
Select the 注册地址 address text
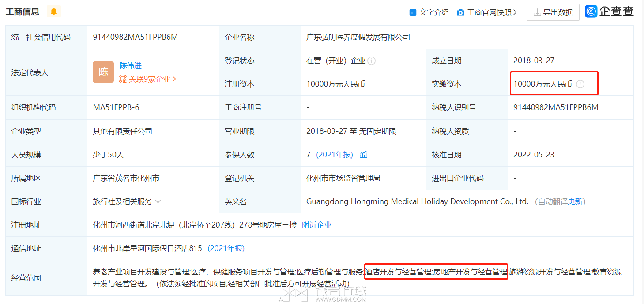195,225
